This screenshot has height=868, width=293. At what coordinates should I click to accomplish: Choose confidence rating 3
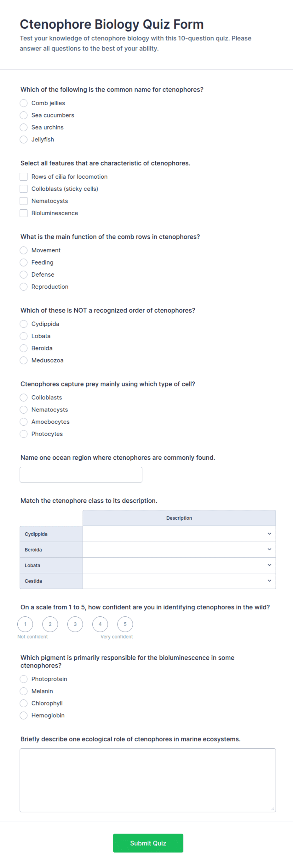pos(75,624)
